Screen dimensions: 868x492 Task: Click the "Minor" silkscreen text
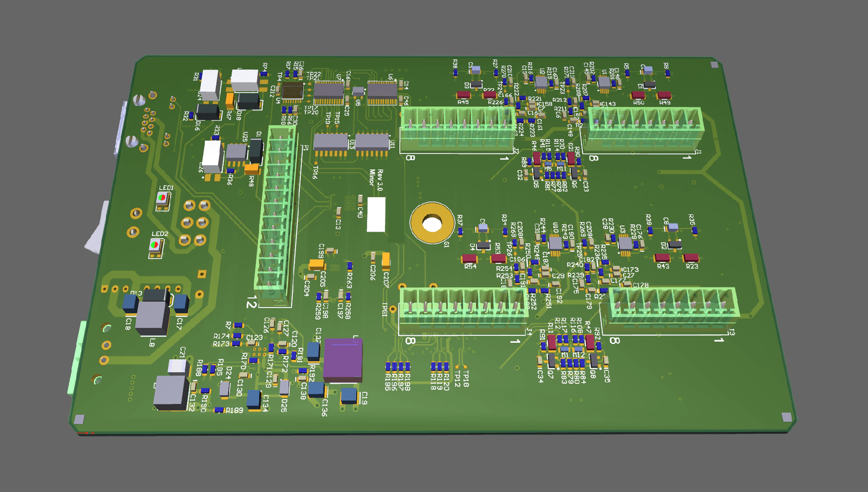(372, 177)
